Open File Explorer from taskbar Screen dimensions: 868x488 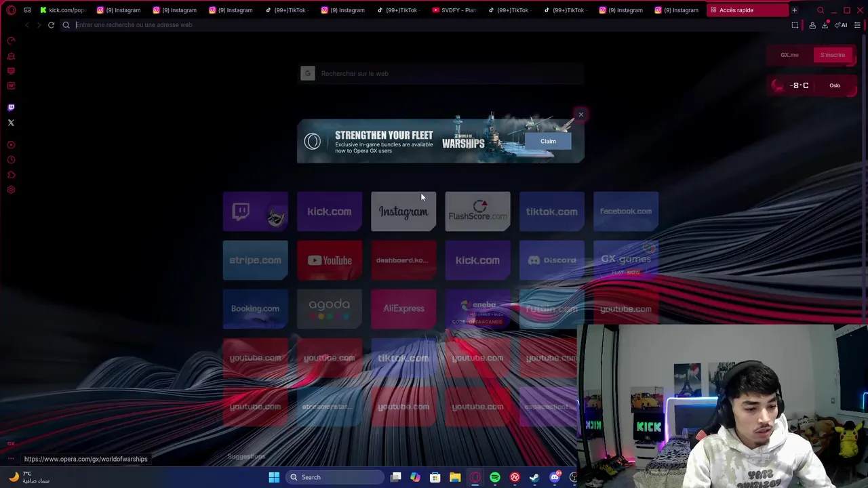(455, 477)
